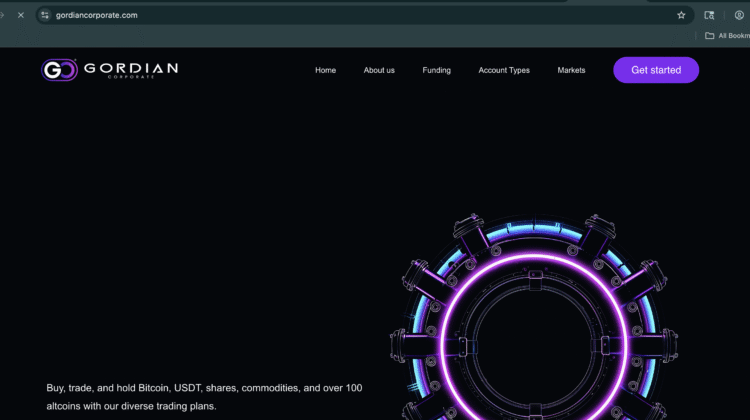750x420 pixels.
Task: Click the empty bookmarks bar area
Action: click(x=350, y=36)
